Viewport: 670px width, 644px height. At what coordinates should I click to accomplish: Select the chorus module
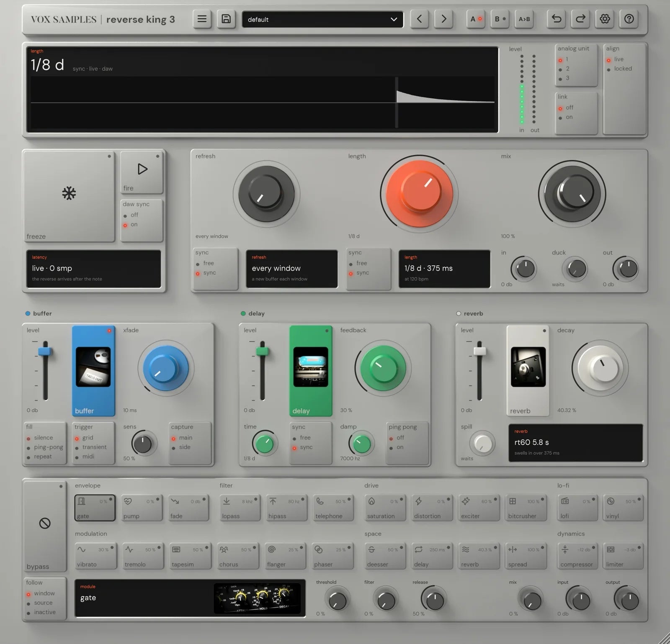pos(238,556)
